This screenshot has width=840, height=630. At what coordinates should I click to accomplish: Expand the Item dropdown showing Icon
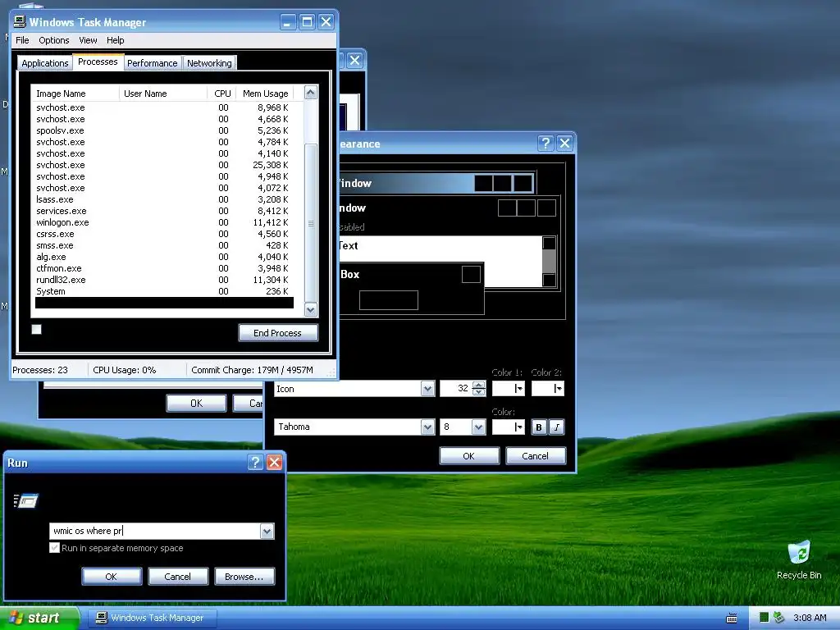pos(427,389)
